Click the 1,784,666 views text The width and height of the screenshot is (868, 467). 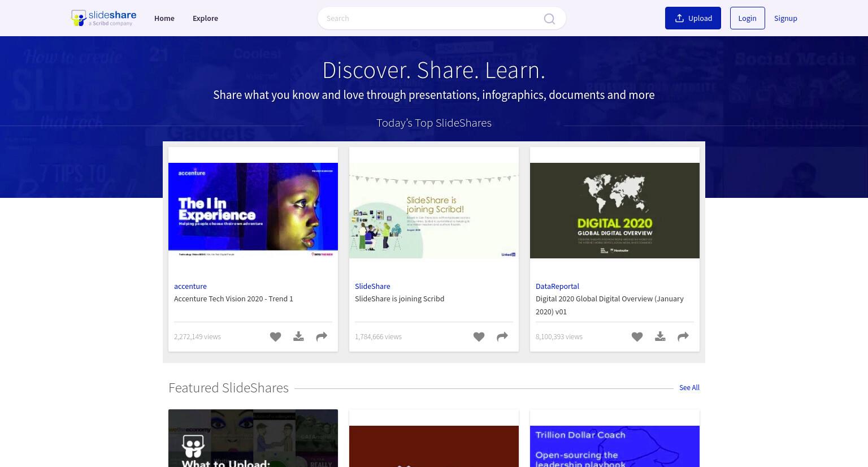[x=378, y=336]
